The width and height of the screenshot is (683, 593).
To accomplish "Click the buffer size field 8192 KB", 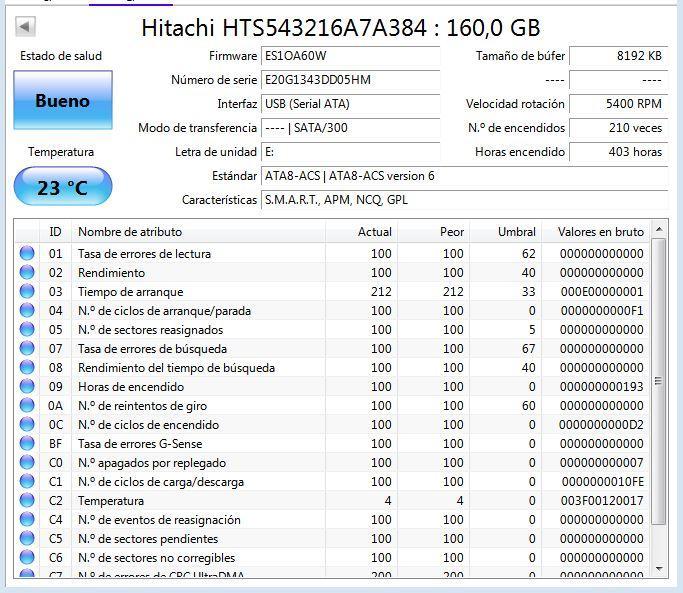I will coord(619,56).
